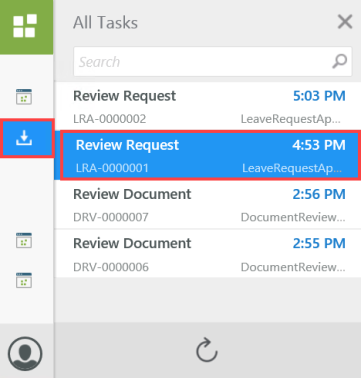Image resolution: width=361 pixels, height=378 pixels.
Task: Click the 4:53 PM timestamp
Action: tap(319, 145)
